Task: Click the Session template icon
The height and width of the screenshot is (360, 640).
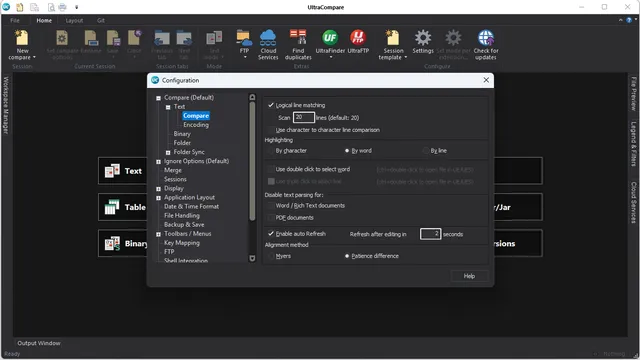Action: point(393,38)
